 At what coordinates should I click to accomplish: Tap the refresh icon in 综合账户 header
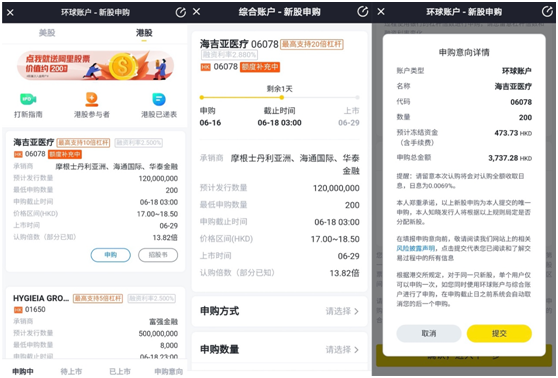[x=363, y=11]
